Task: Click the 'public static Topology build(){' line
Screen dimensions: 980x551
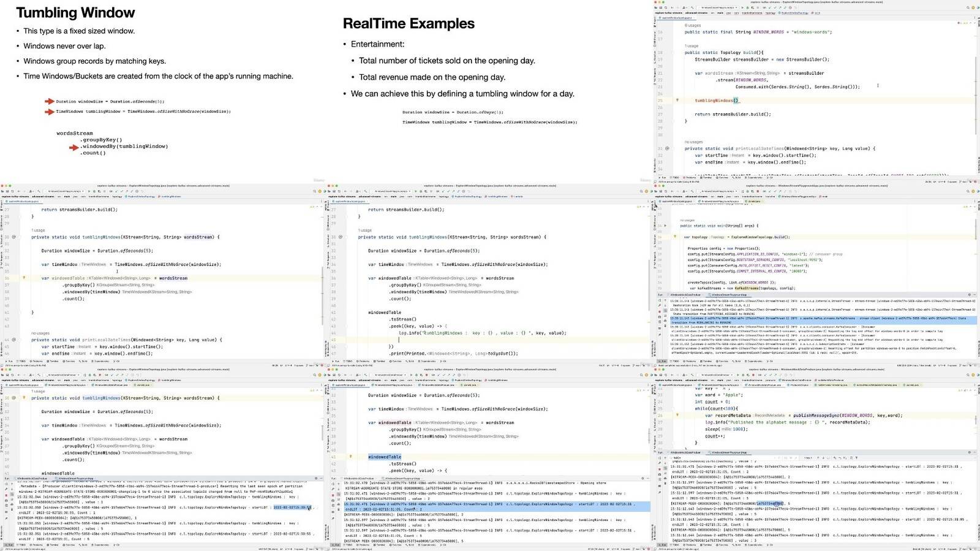Action: [x=724, y=53]
